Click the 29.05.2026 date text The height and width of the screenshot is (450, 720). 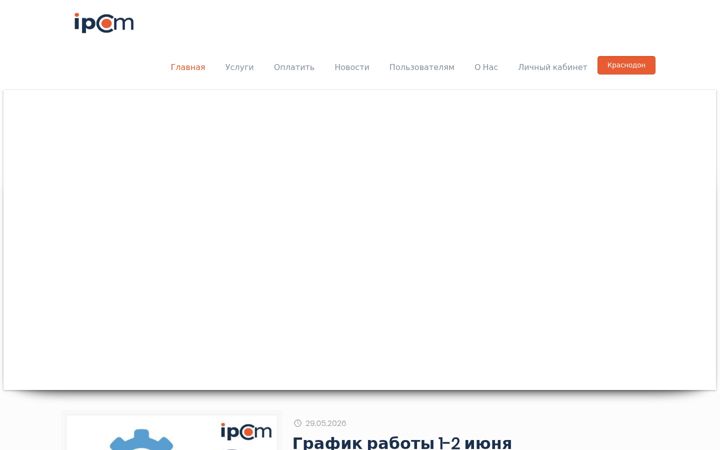pyautogui.click(x=326, y=423)
